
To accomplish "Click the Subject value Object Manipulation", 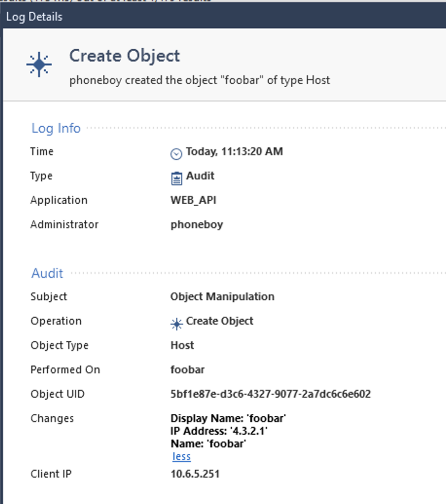I will [222, 296].
